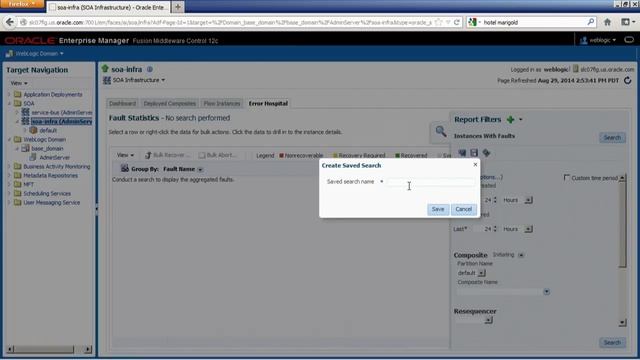Go back with Firefox back arrow

[x=10, y=22]
